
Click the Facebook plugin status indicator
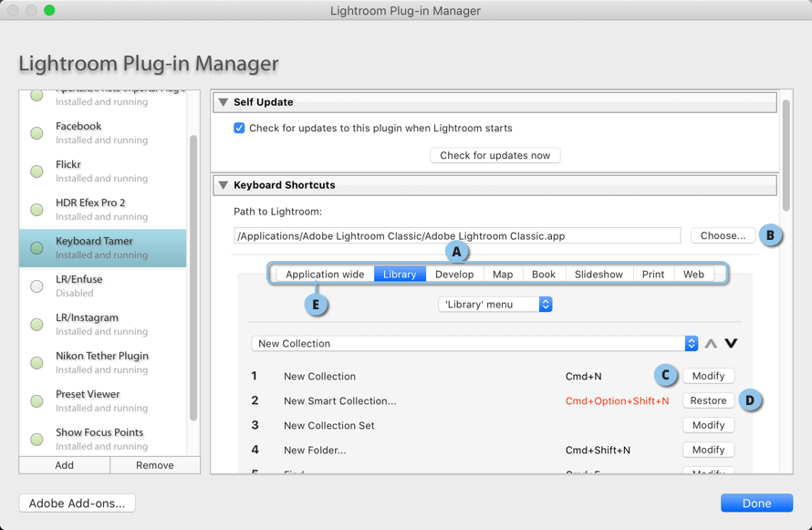(36, 133)
